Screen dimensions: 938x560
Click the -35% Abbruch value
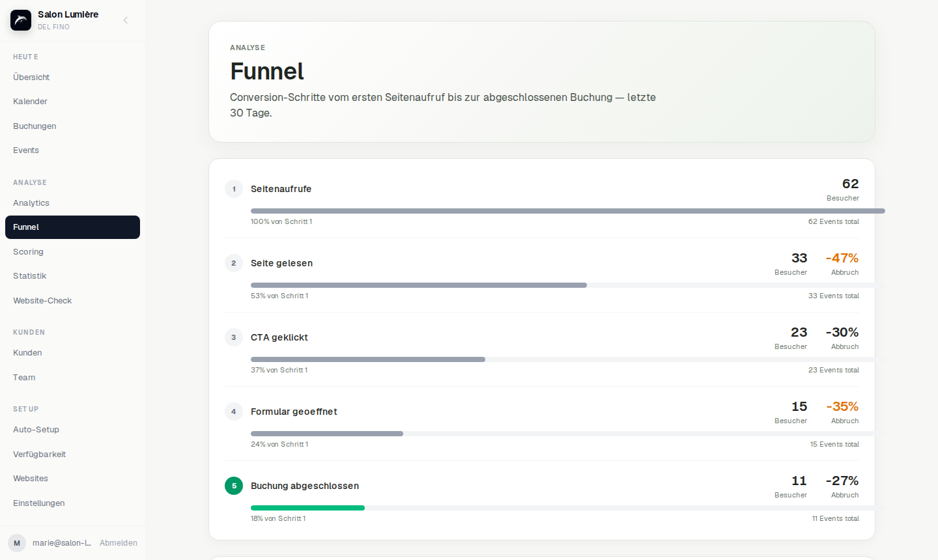click(842, 407)
